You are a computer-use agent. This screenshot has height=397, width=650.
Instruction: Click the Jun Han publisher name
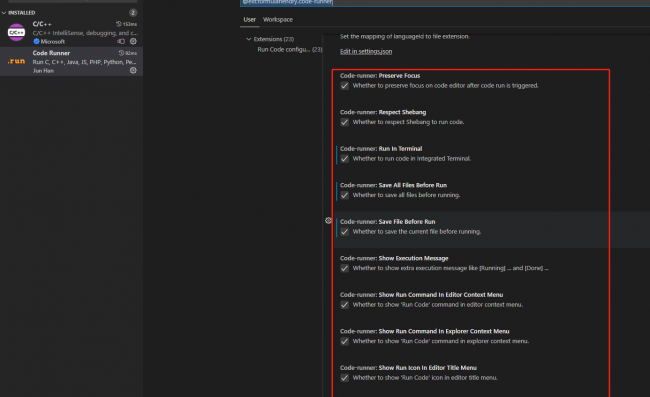tap(43, 71)
